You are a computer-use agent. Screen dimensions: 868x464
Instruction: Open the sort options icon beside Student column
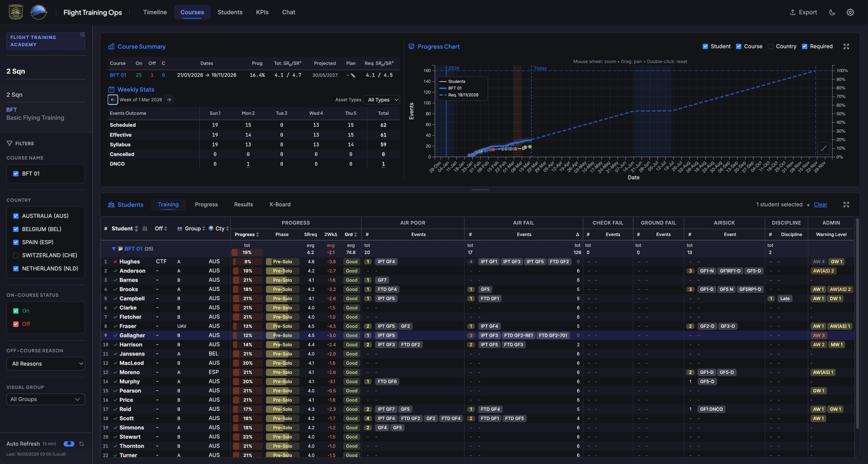tap(145, 229)
